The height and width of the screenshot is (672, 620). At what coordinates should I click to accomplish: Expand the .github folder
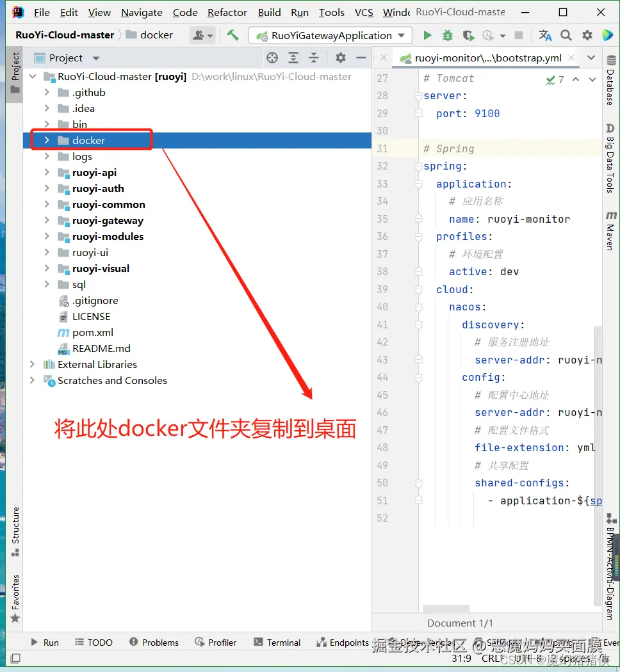47,92
